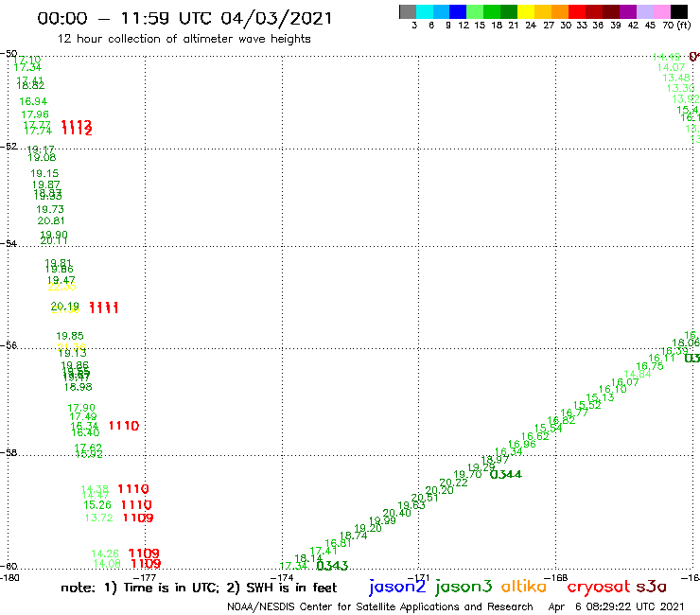The height and width of the screenshot is (615, 700).
Task: Select the pink legend swatch
Action: tap(661, 11)
